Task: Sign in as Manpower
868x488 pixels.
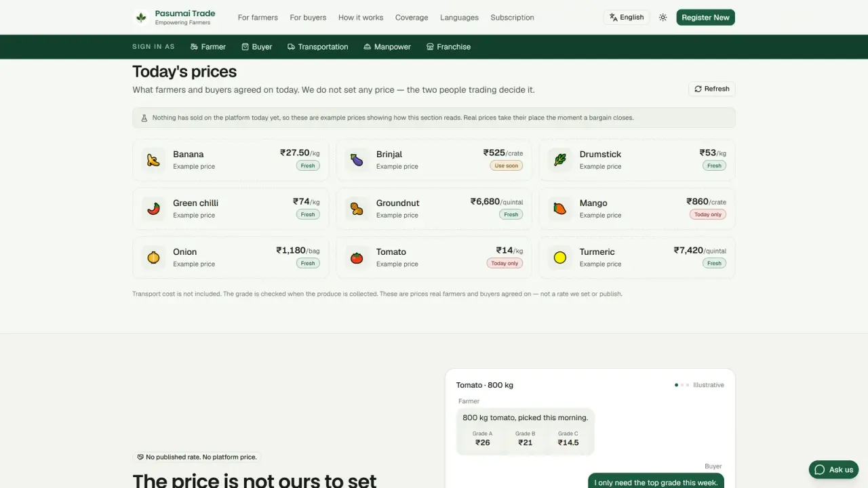Action: (x=387, y=47)
